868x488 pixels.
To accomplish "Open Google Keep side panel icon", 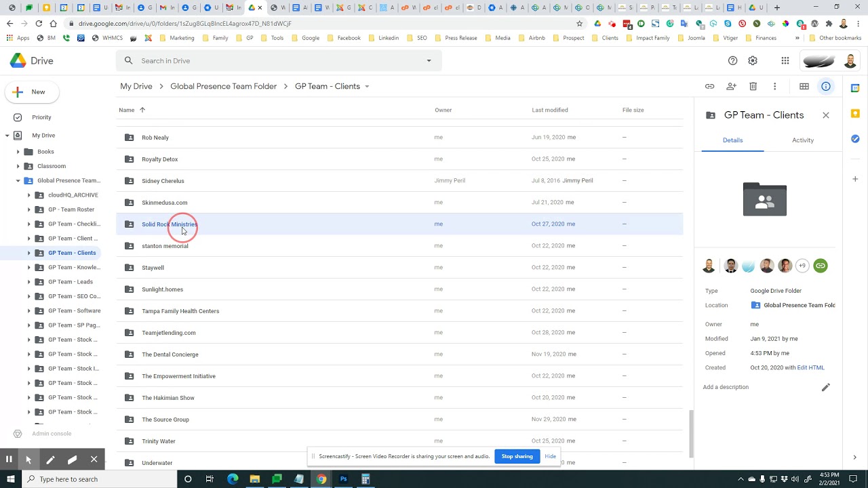I will click(856, 113).
